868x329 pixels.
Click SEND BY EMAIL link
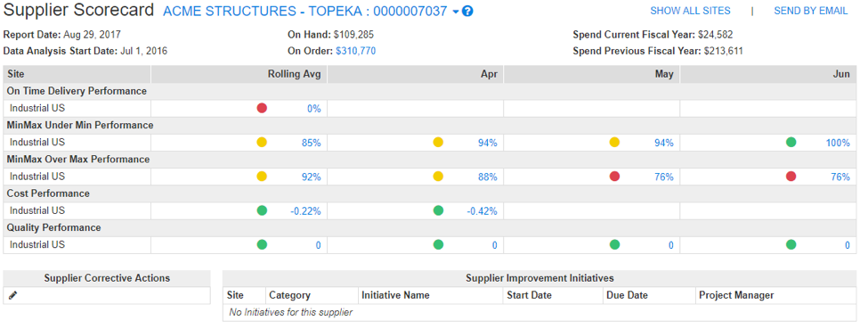pyautogui.click(x=810, y=11)
